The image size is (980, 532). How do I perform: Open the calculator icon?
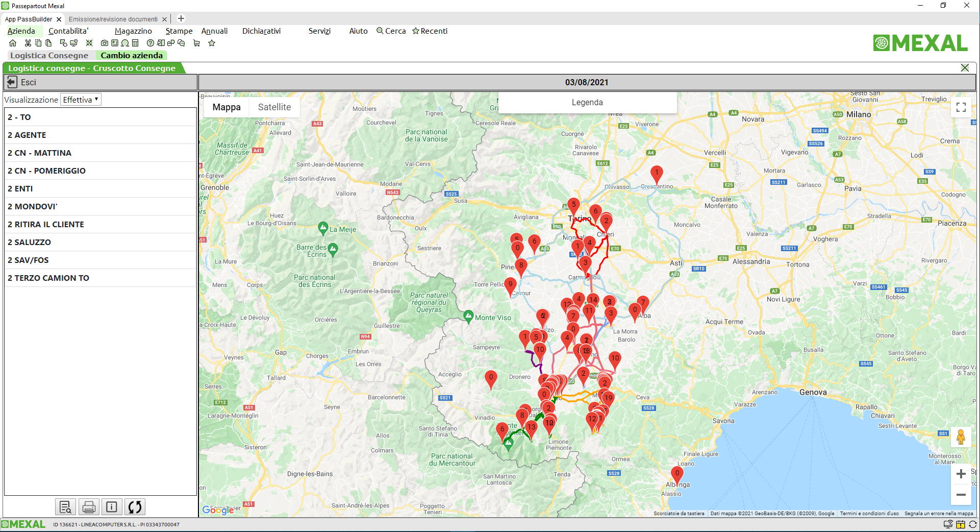pyautogui.click(x=135, y=43)
